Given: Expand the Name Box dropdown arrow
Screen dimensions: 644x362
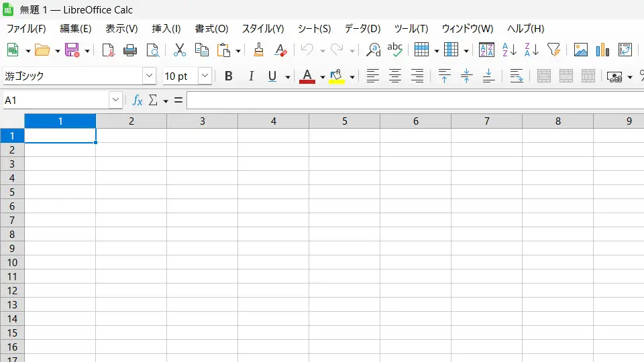Looking at the screenshot, I should [x=115, y=101].
